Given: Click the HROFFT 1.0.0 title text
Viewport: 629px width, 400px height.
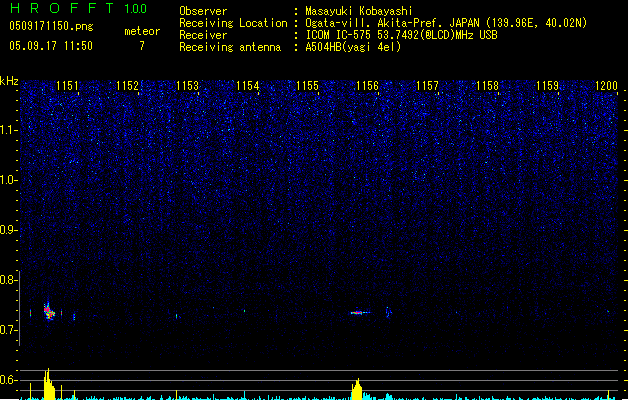Looking at the screenshot, I should (x=79, y=8).
